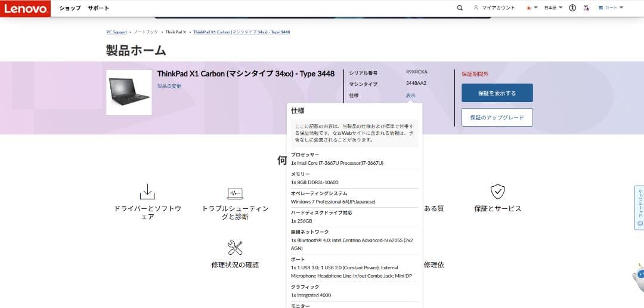Open the サポート menu
This screenshot has width=644, height=308.
click(98, 8)
